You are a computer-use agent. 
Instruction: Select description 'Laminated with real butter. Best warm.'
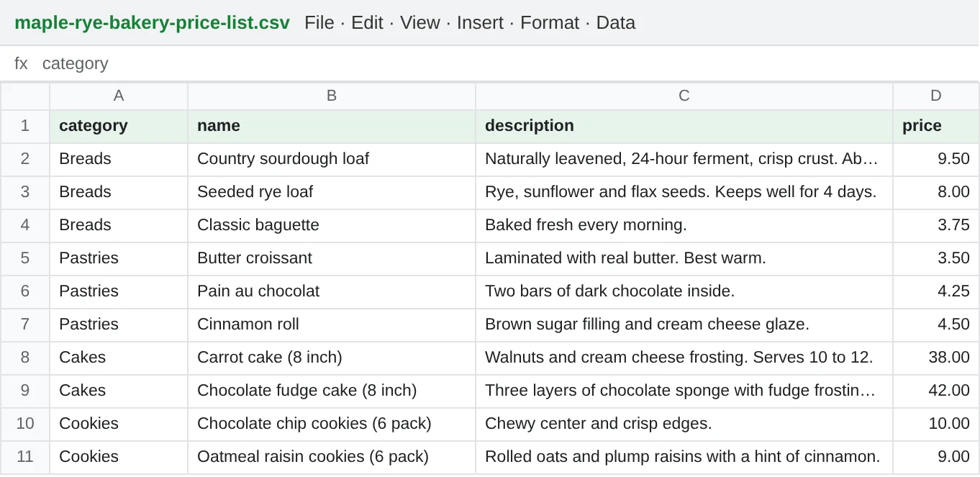click(x=684, y=258)
